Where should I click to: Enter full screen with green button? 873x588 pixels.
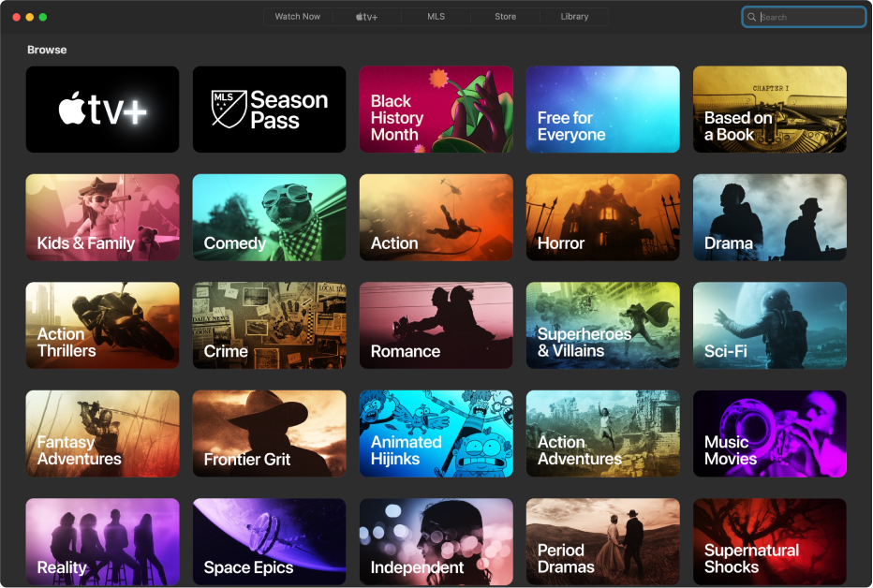[x=43, y=17]
